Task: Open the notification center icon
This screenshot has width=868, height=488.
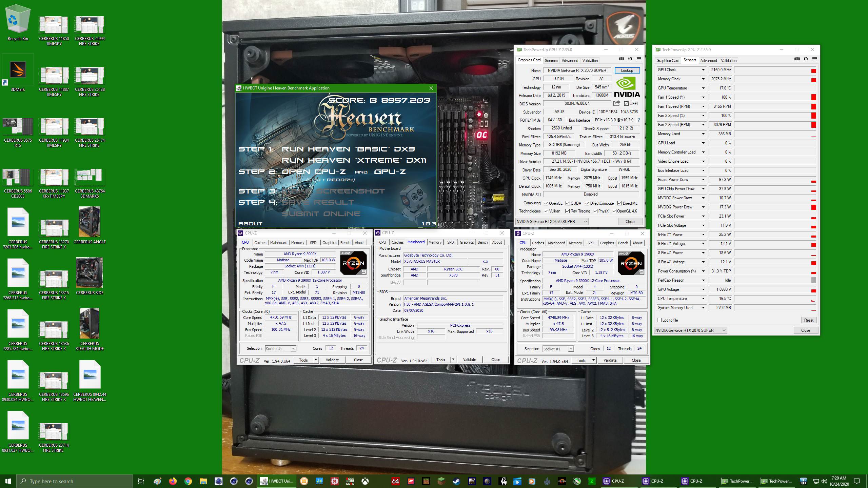Action: pos(857,481)
